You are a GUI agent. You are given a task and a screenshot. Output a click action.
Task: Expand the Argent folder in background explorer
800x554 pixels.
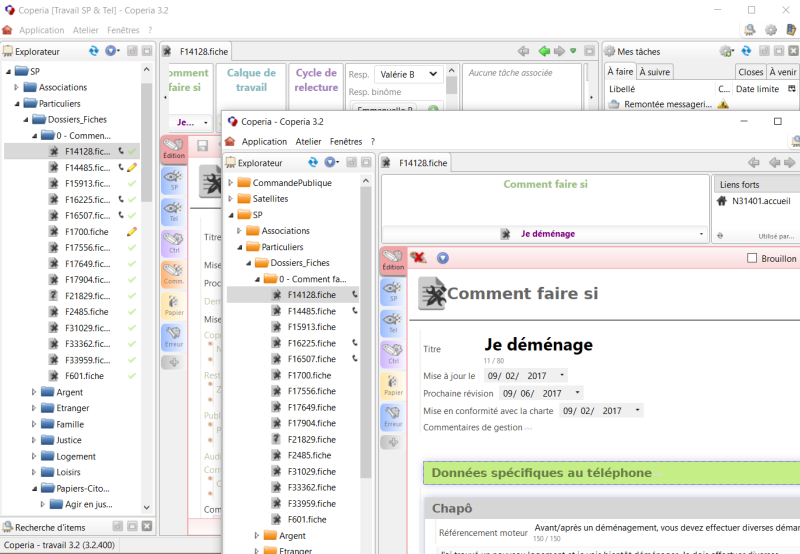pos(34,392)
